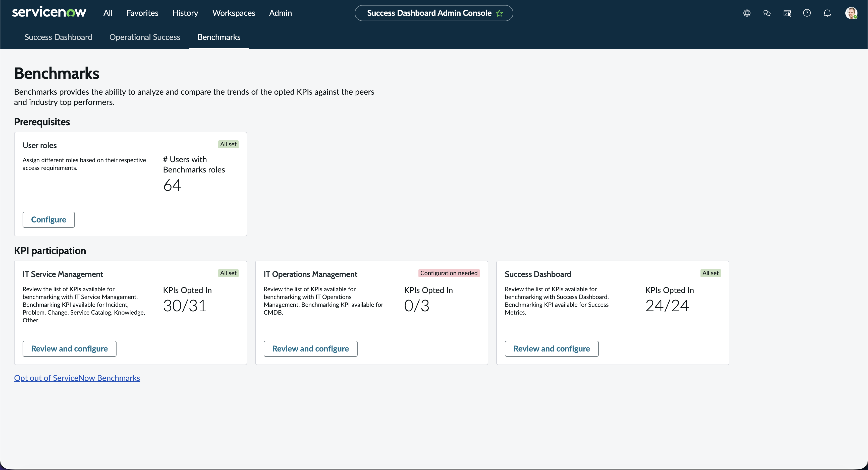Click the All set badge on User roles

coord(228,144)
